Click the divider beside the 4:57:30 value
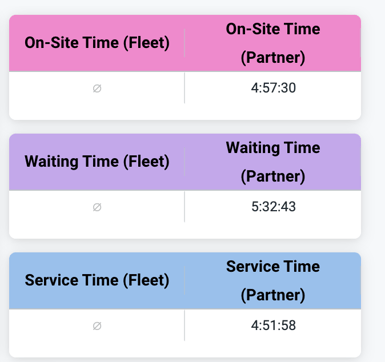The width and height of the screenshot is (385, 362). pos(185,88)
